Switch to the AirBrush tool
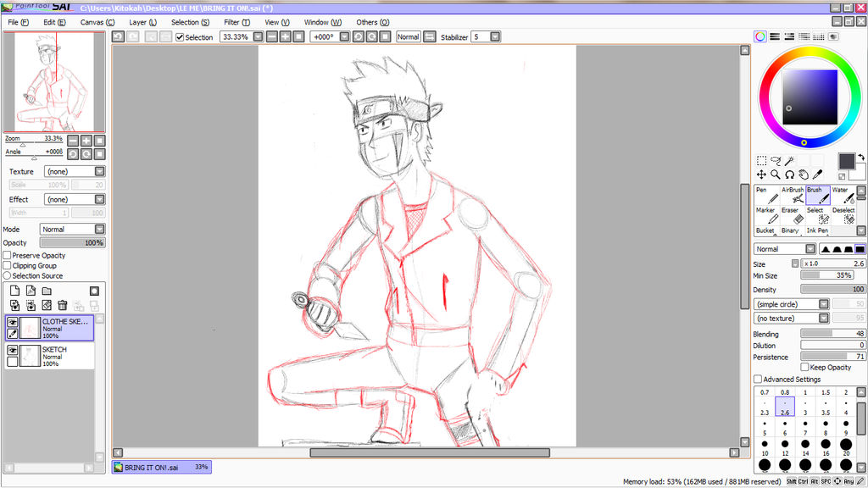 coord(793,195)
